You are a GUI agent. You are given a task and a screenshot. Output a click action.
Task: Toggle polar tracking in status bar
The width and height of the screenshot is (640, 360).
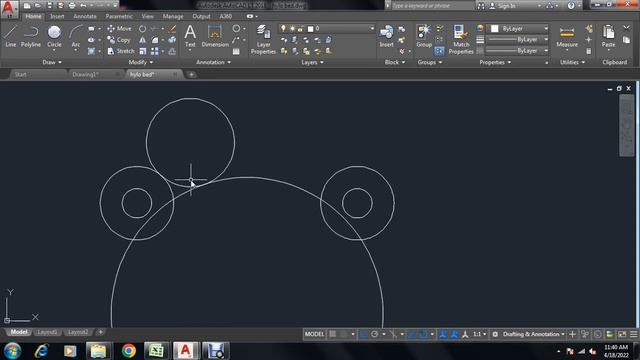(x=374, y=334)
